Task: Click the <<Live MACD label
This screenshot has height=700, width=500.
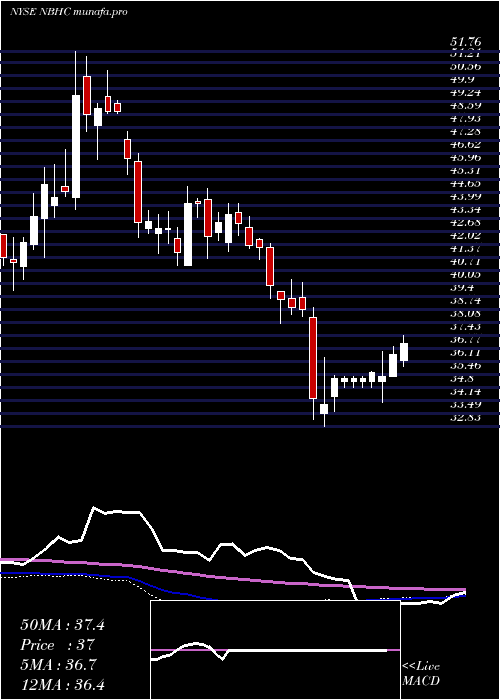Action: pos(421,673)
